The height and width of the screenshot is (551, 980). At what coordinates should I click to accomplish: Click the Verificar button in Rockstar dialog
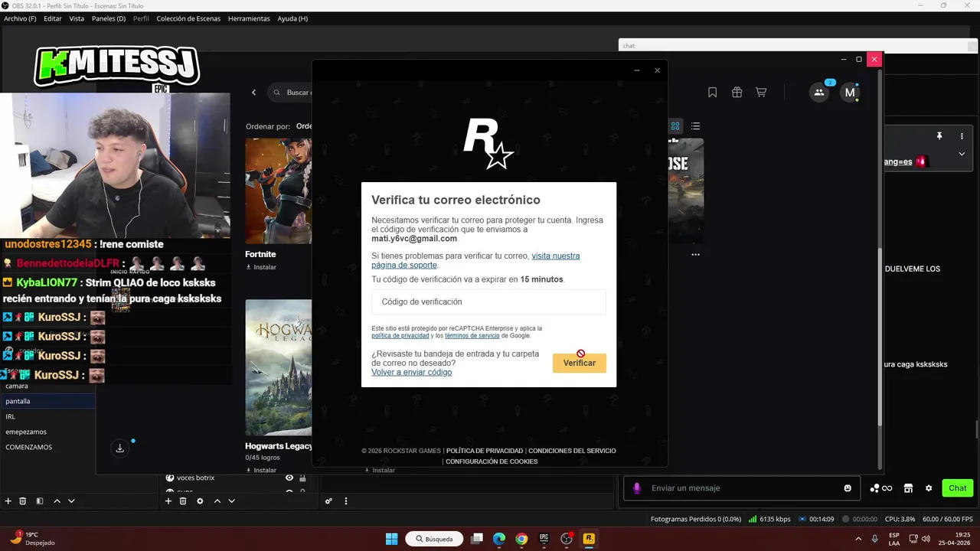tap(580, 363)
